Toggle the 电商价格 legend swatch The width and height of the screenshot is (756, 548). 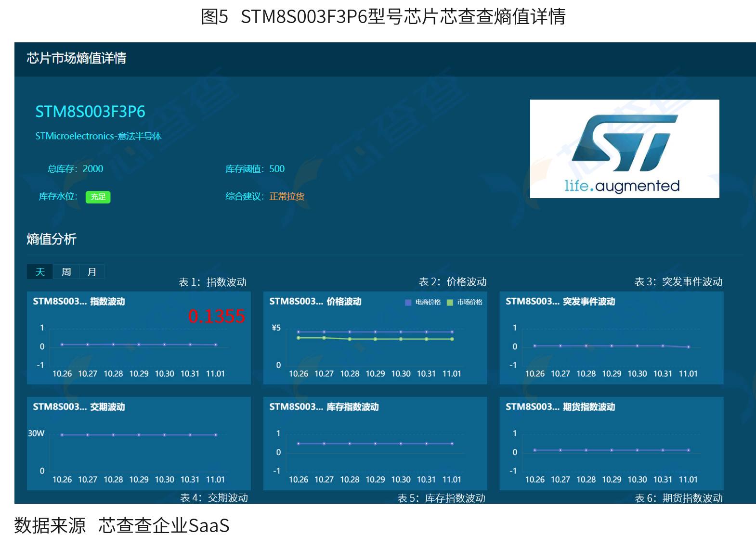point(408,302)
